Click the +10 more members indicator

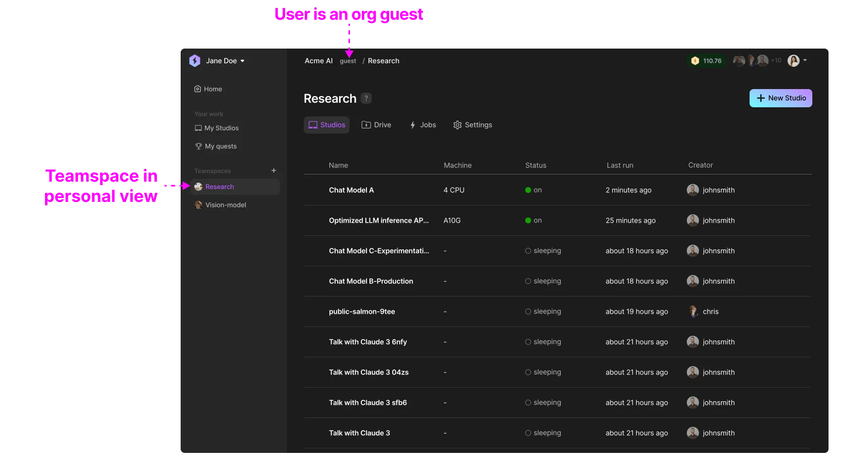click(x=776, y=60)
